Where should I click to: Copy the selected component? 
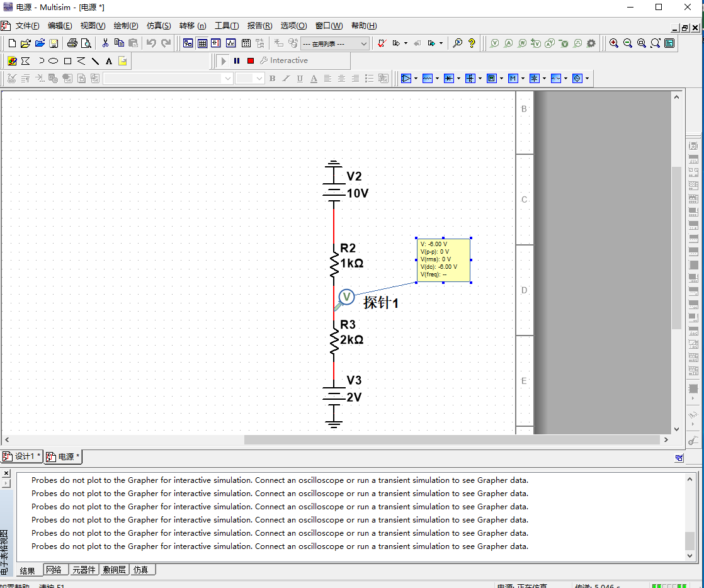coord(119,43)
